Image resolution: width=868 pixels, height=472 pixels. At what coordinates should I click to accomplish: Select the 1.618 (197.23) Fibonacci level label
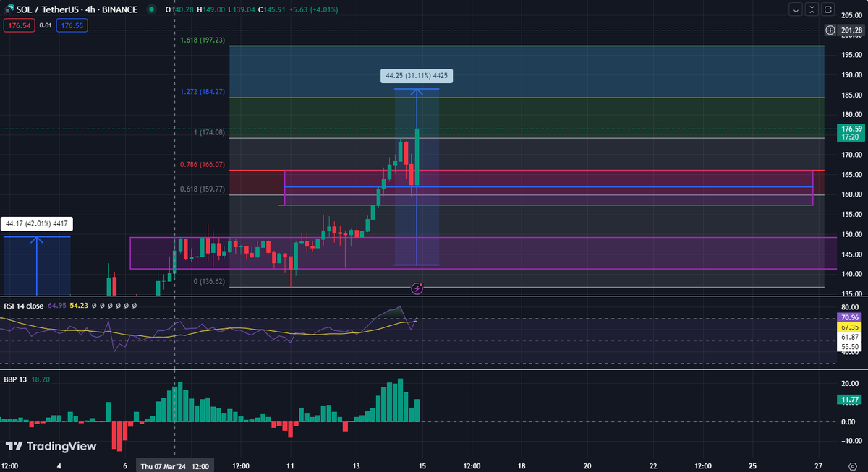203,40
